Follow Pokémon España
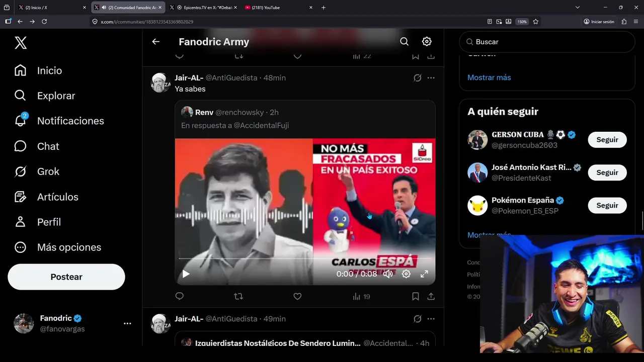The width and height of the screenshot is (644, 362). tap(607, 205)
